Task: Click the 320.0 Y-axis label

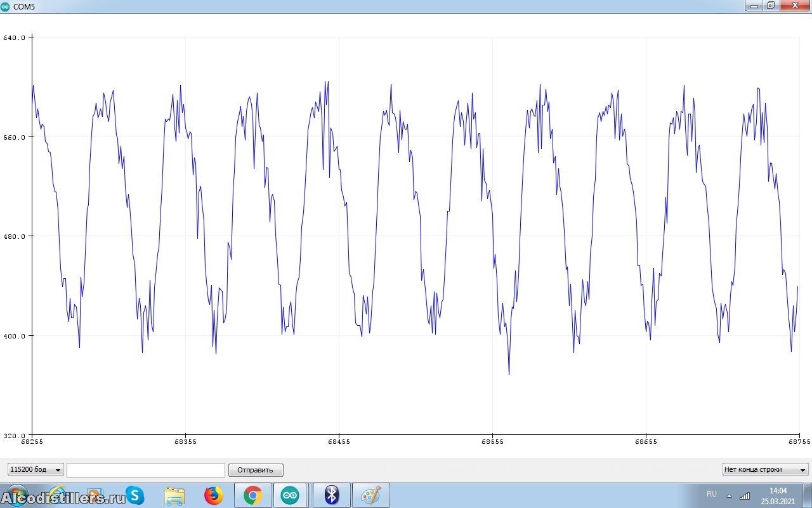Action: coord(14,436)
